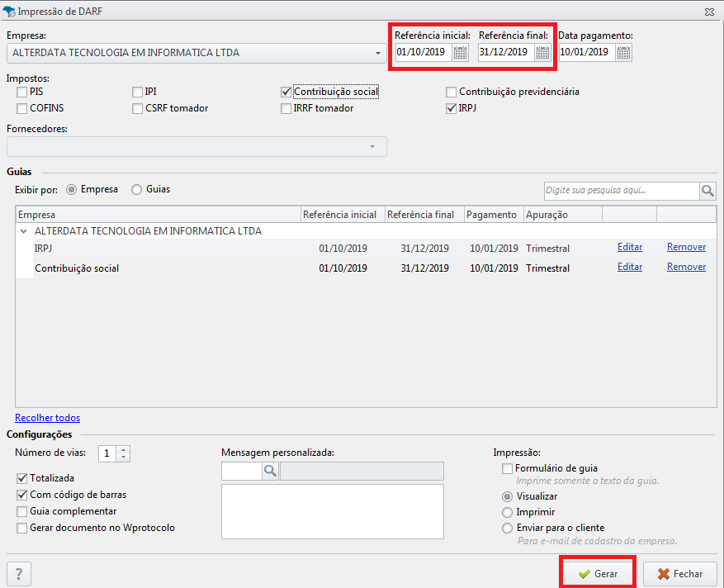Click the DARF window title icon
This screenshot has width=724, height=588.
tap(9, 11)
